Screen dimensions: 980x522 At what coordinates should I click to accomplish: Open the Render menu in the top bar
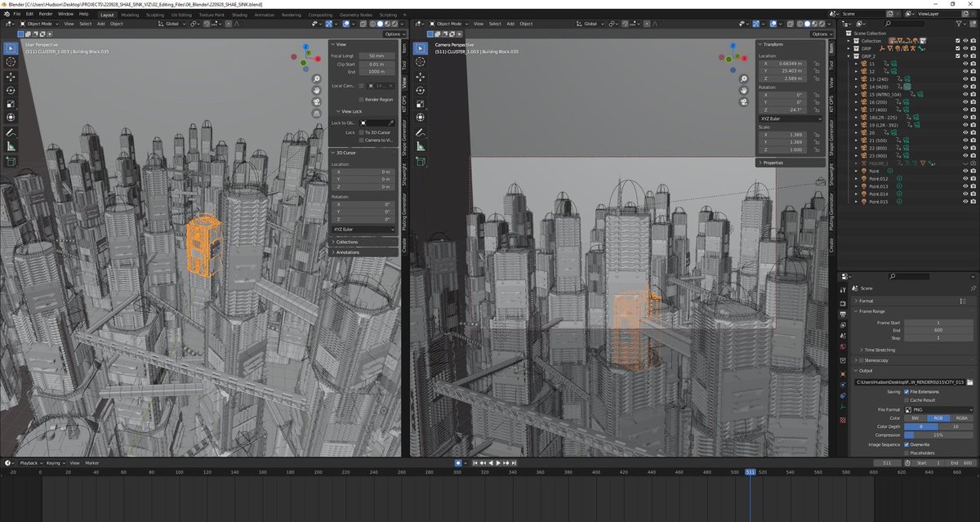[x=46, y=14]
